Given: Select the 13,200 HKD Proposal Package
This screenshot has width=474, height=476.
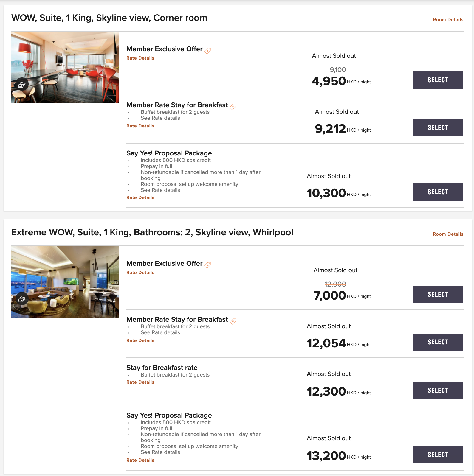Looking at the screenshot, I should [x=438, y=455].
